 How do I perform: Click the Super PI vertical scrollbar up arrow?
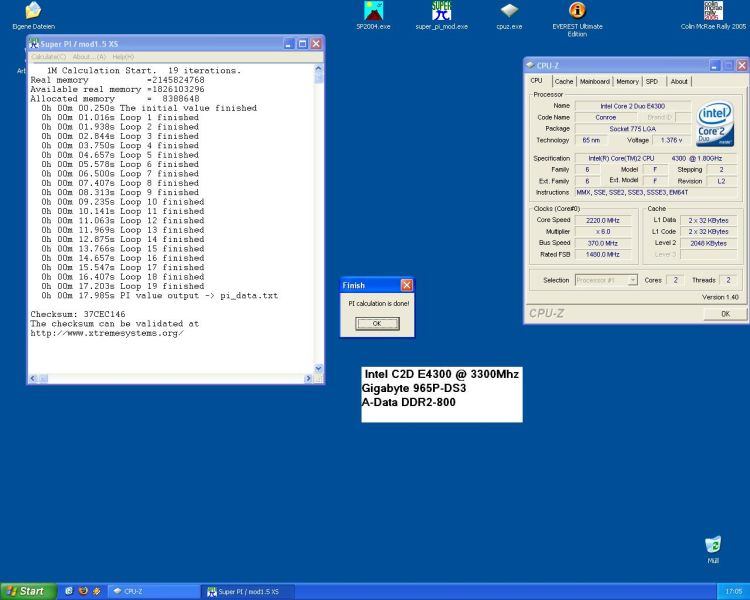coord(319,69)
